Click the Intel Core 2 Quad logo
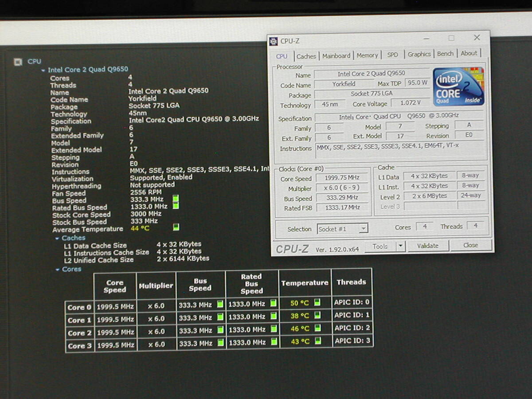The image size is (532, 399). [458, 86]
